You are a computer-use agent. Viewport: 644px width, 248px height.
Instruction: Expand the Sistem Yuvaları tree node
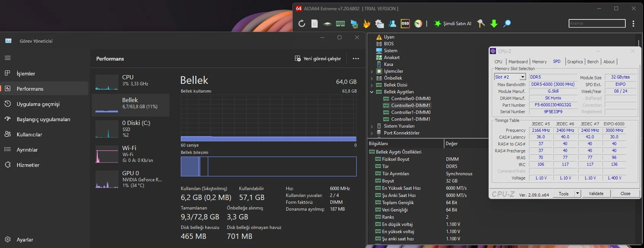pos(371,126)
